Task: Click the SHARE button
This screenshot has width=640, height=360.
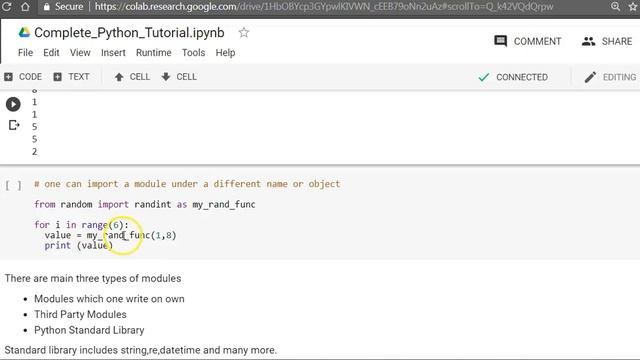Action: coord(607,41)
